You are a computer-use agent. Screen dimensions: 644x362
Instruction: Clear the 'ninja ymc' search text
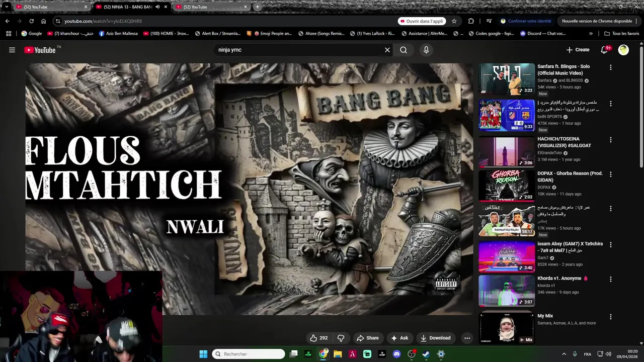click(x=387, y=50)
